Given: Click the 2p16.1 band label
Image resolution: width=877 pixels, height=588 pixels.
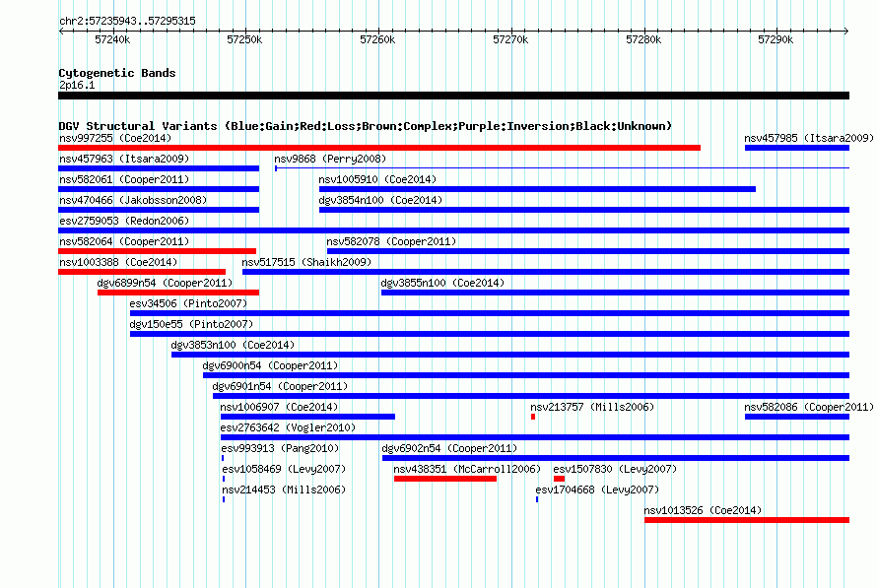Looking at the screenshot, I should pyautogui.click(x=77, y=85).
